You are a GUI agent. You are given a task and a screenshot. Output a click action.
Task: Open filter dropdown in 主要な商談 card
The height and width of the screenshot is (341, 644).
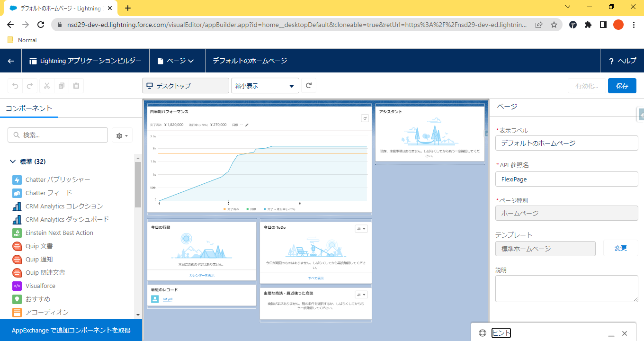(x=361, y=295)
